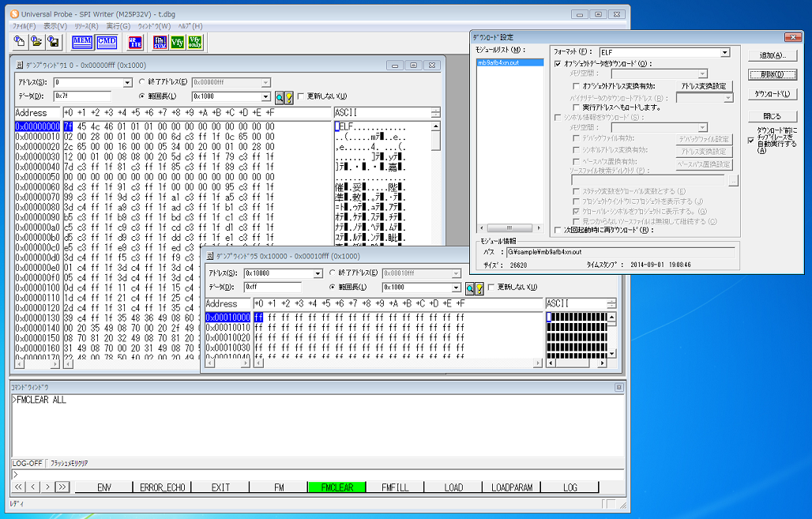Select the end address radio button in dump window 0

(142, 81)
